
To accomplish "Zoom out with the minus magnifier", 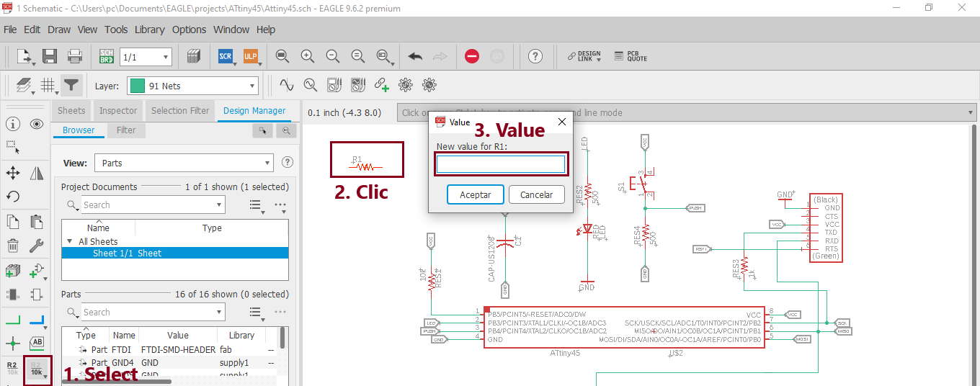I will (332, 56).
